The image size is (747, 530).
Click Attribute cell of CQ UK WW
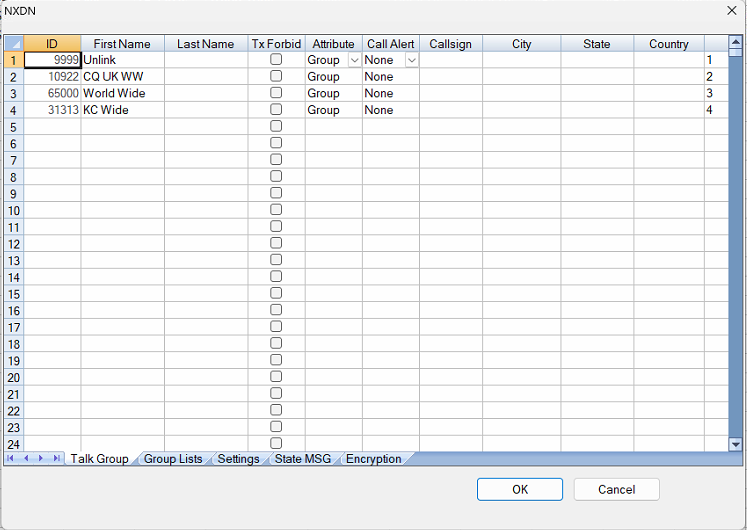333,77
